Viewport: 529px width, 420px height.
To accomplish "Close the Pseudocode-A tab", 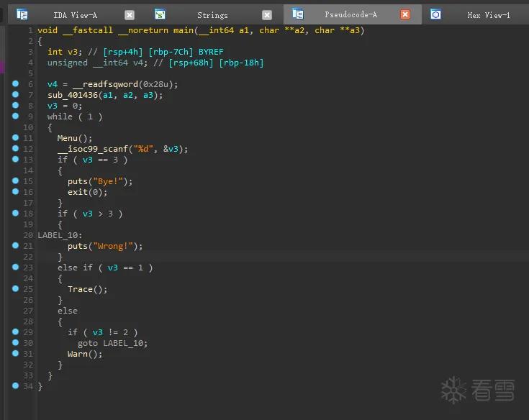I will (x=405, y=14).
